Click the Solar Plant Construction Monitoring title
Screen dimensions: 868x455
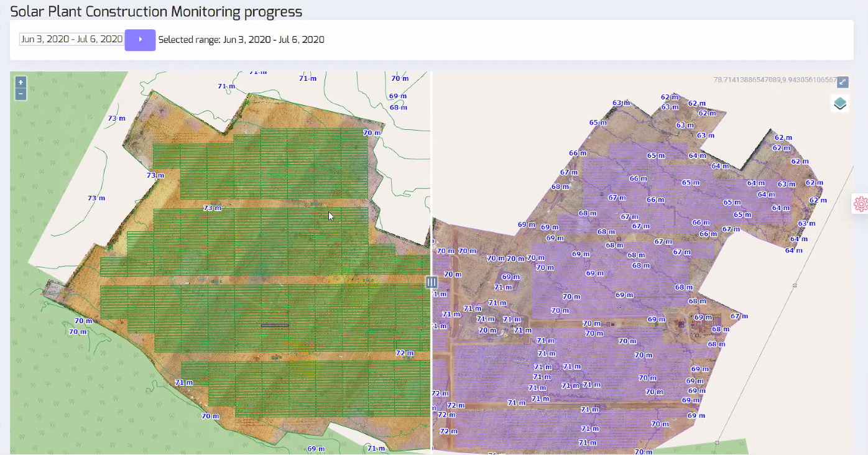(x=156, y=11)
